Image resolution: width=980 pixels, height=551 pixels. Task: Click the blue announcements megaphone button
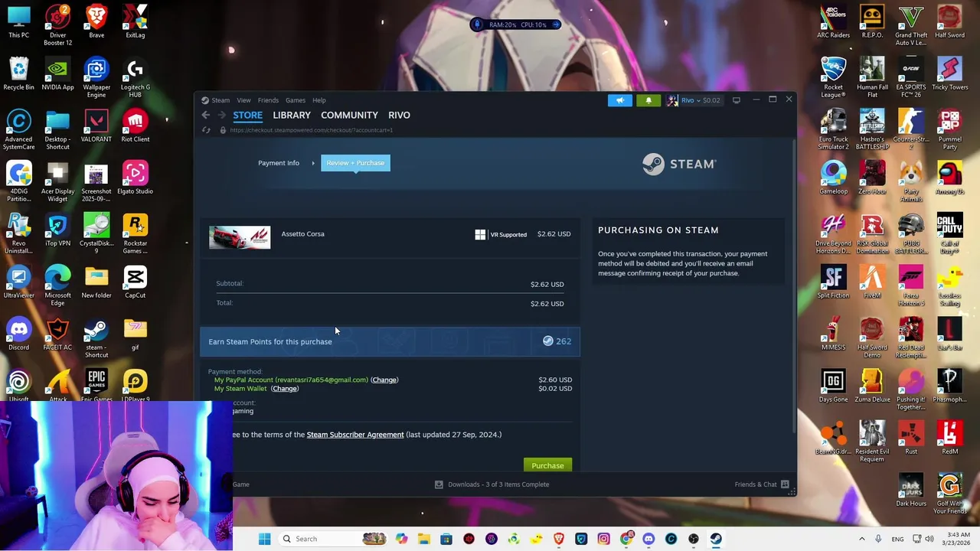[620, 100]
